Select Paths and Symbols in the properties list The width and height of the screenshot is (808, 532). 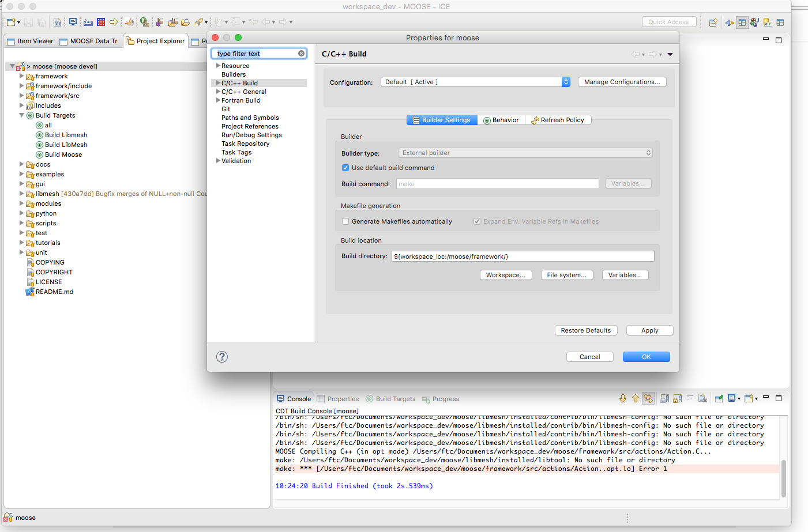tap(250, 118)
